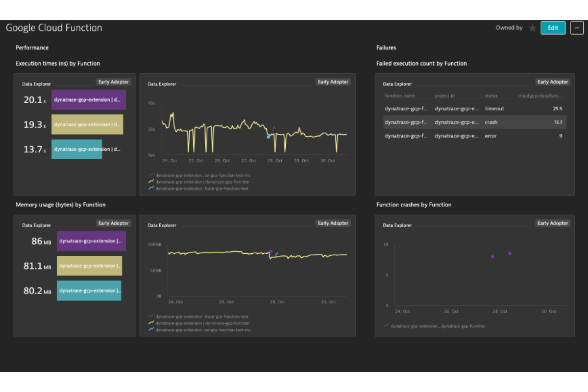Screen dimensions: 588x392
Task: Click the teal legend line icon under Memory usage chart
Action: [x=151, y=330]
